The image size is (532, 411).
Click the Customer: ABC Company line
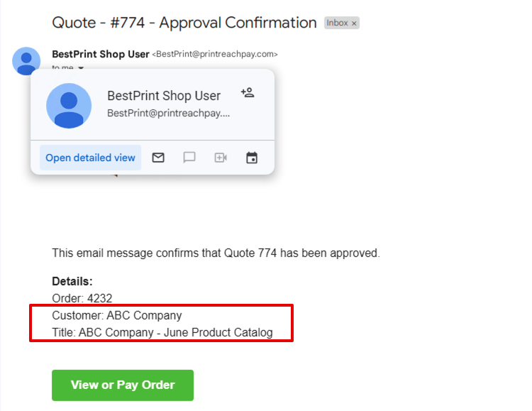coord(117,315)
